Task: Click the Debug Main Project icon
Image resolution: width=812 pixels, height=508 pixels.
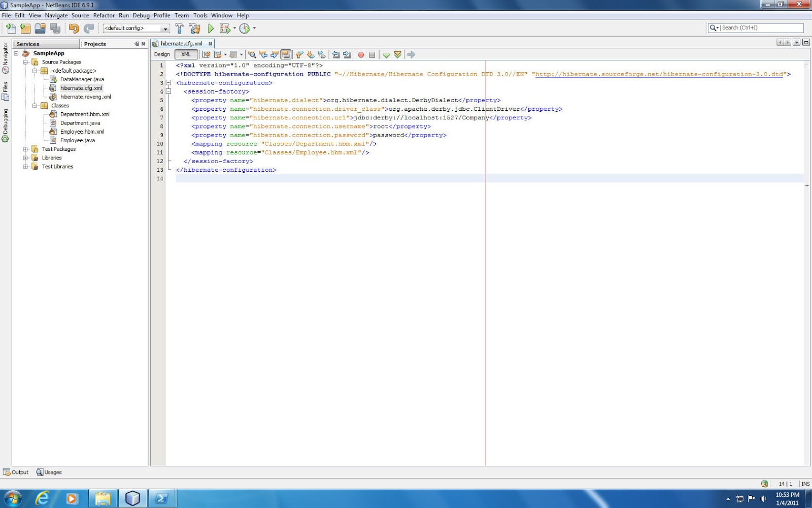Action: click(x=225, y=28)
